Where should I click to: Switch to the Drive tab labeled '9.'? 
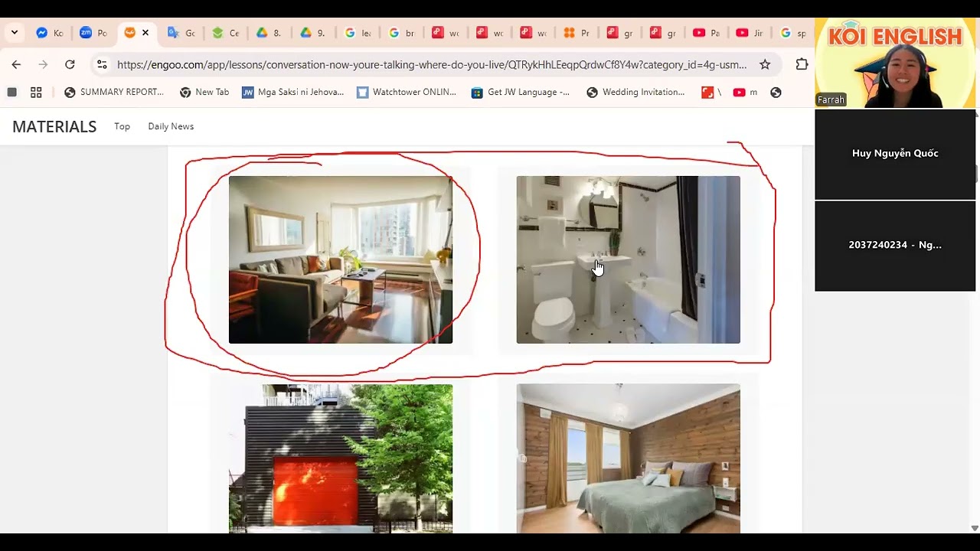(313, 33)
